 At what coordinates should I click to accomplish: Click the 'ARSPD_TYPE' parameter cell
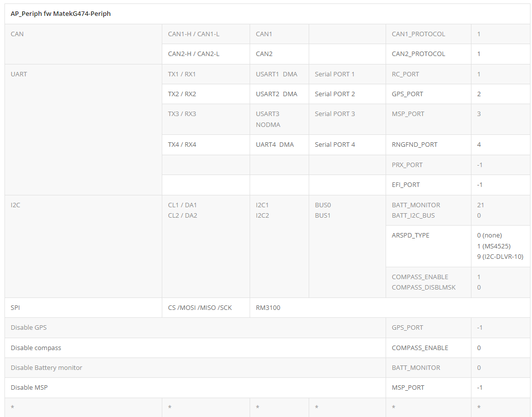[x=428, y=246]
